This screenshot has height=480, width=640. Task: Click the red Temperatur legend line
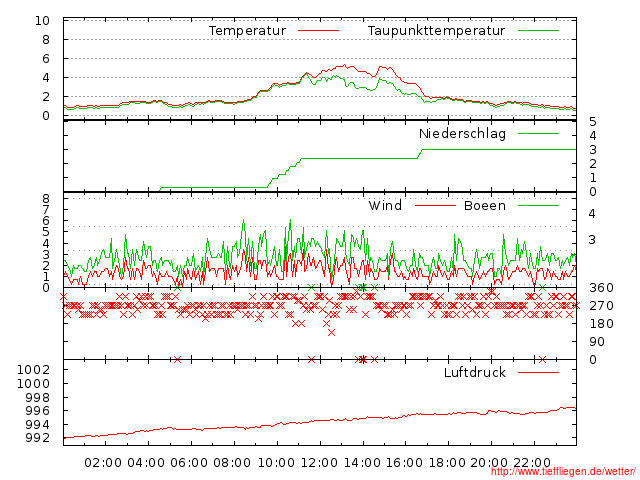click(x=318, y=31)
